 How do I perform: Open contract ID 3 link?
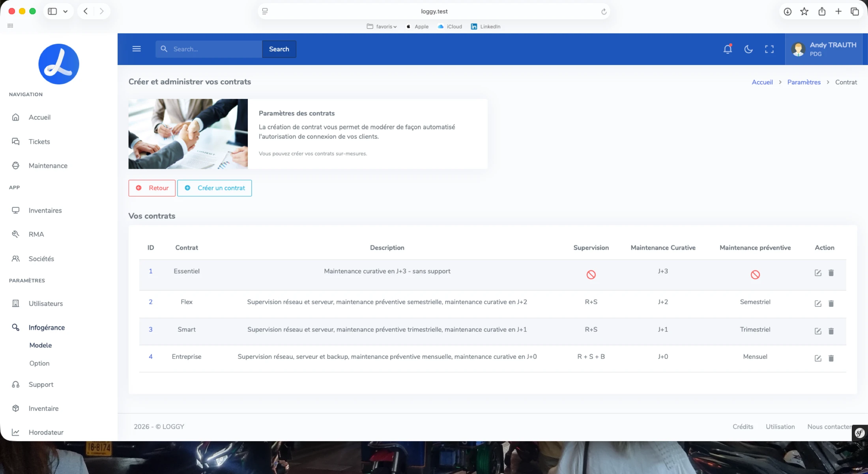[x=150, y=330]
